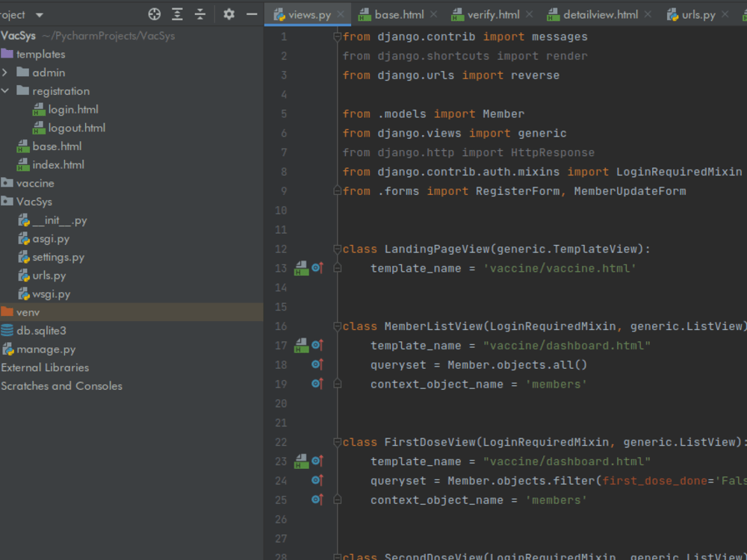Click template gutter icon on line 13
747x560 pixels.
pyautogui.click(x=301, y=268)
